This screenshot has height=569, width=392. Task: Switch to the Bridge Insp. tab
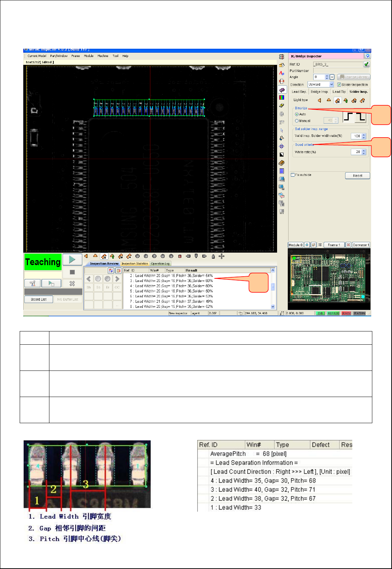(319, 92)
